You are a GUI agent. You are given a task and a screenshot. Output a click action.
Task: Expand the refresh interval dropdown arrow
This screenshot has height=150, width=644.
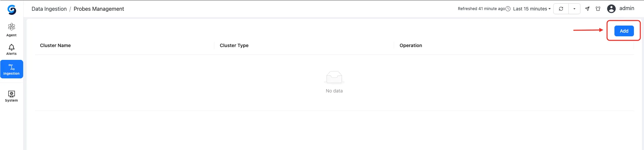click(x=574, y=9)
